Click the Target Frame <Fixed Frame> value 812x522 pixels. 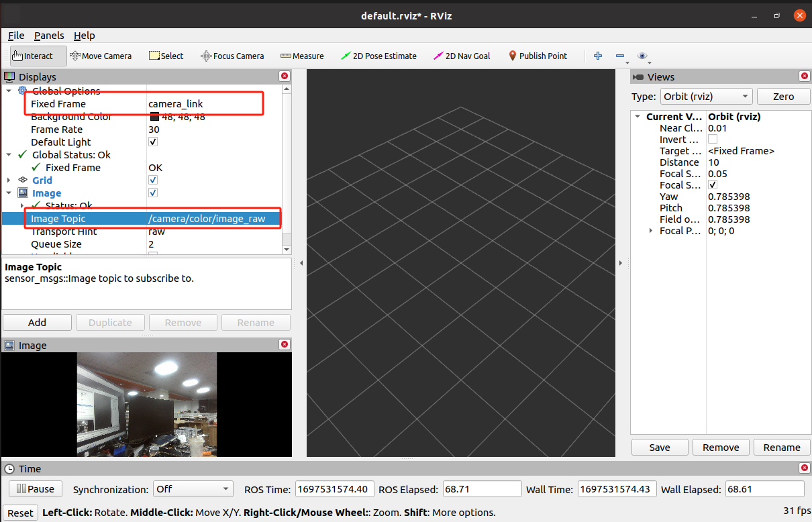click(x=741, y=150)
